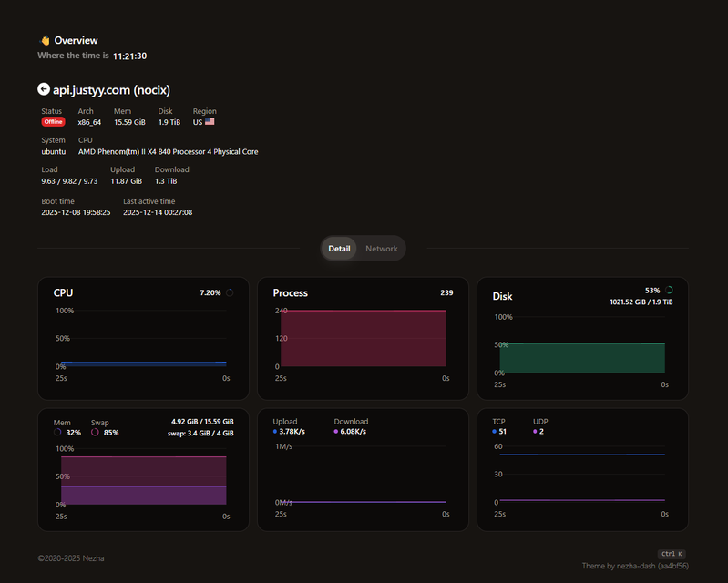The image size is (728, 583).
Task: Click the blue TCP legend dot
Action: (494, 432)
